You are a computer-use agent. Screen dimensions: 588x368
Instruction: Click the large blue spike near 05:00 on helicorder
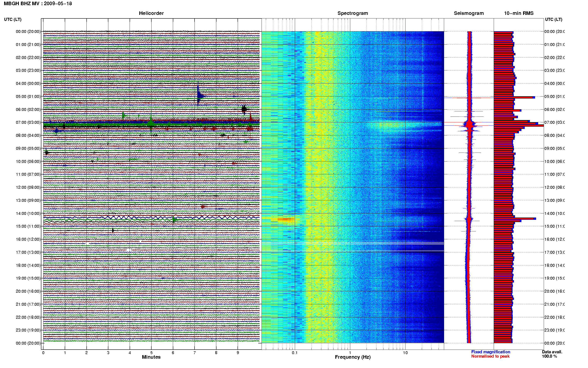click(199, 94)
